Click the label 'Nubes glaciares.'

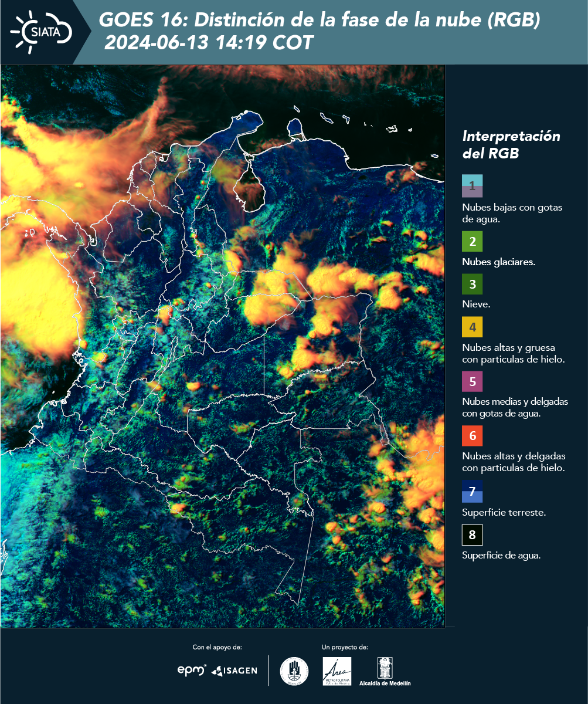pyautogui.click(x=498, y=262)
